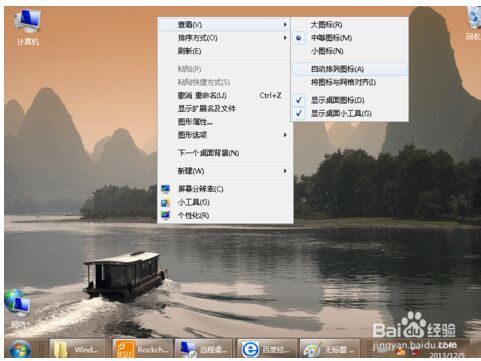Select 显示扩展名及文件 menu entry
This screenshot has width=481, height=361.
[225, 109]
